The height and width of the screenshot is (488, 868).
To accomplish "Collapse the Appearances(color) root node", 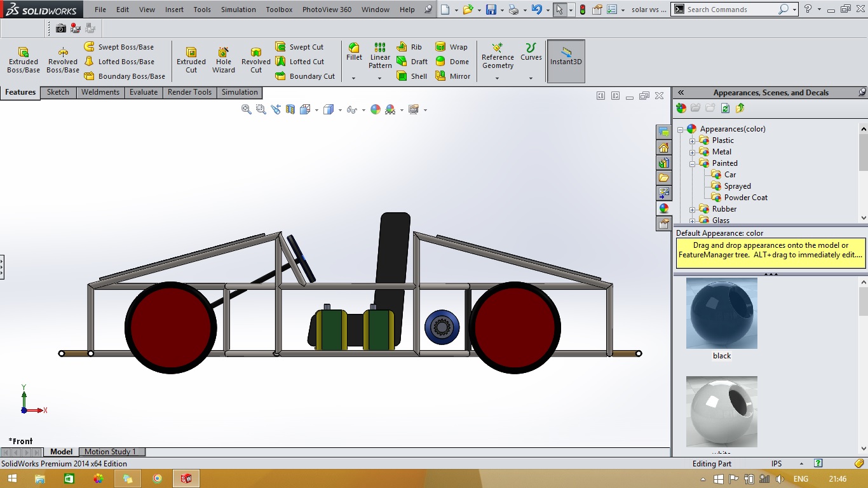I will coord(680,129).
